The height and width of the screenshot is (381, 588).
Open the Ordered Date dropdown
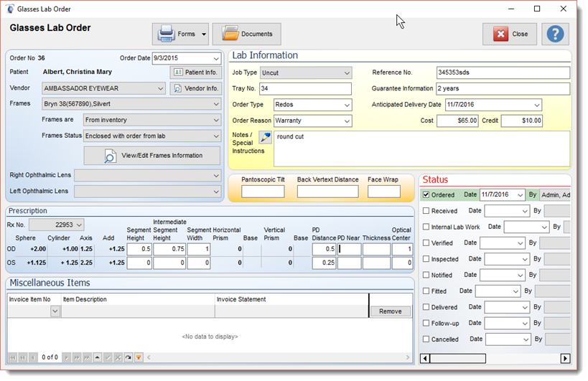[x=521, y=195]
